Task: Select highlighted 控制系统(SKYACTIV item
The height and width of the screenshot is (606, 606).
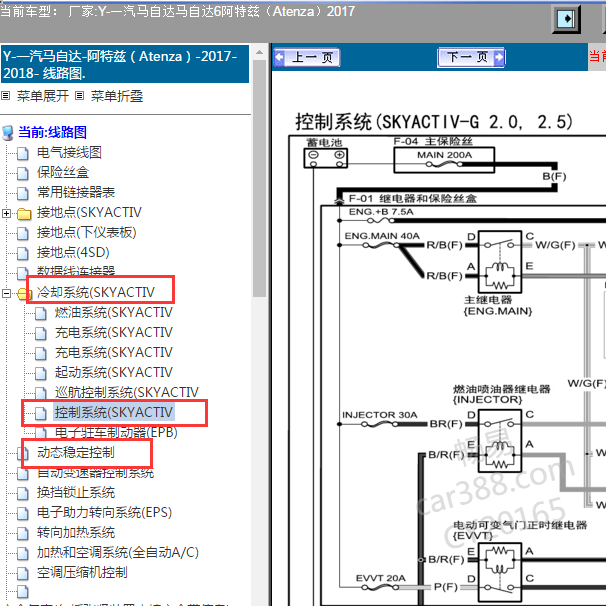Action: click(x=114, y=413)
